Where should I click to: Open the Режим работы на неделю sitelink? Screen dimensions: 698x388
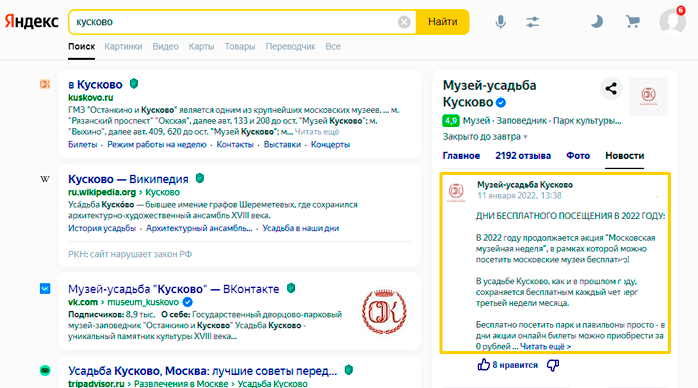pyautogui.click(x=157, y=145)
